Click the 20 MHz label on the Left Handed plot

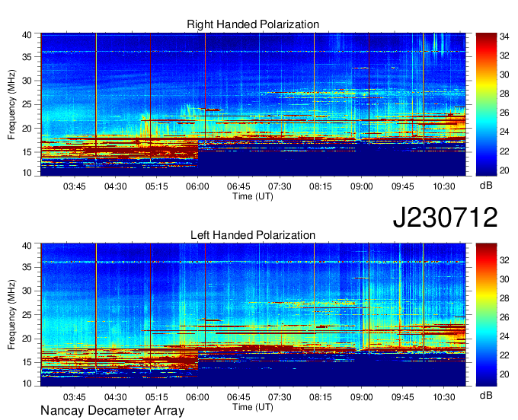click(x=27, y=339)
